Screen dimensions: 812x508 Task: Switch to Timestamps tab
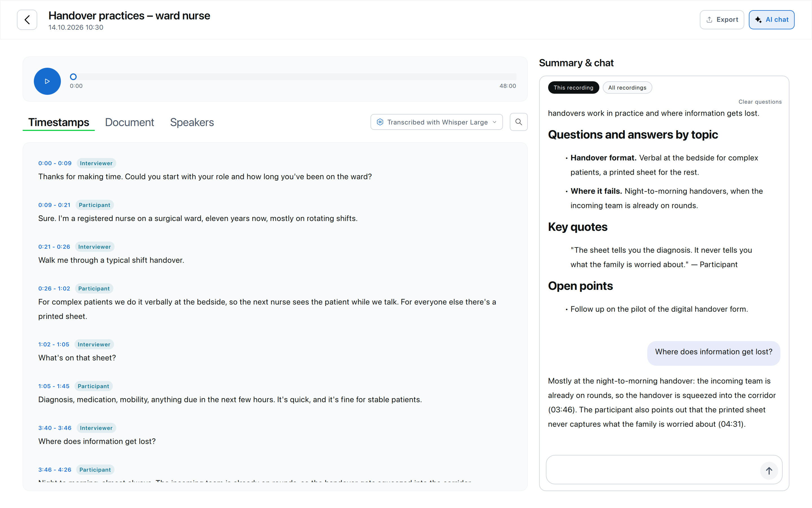(59, 122)
